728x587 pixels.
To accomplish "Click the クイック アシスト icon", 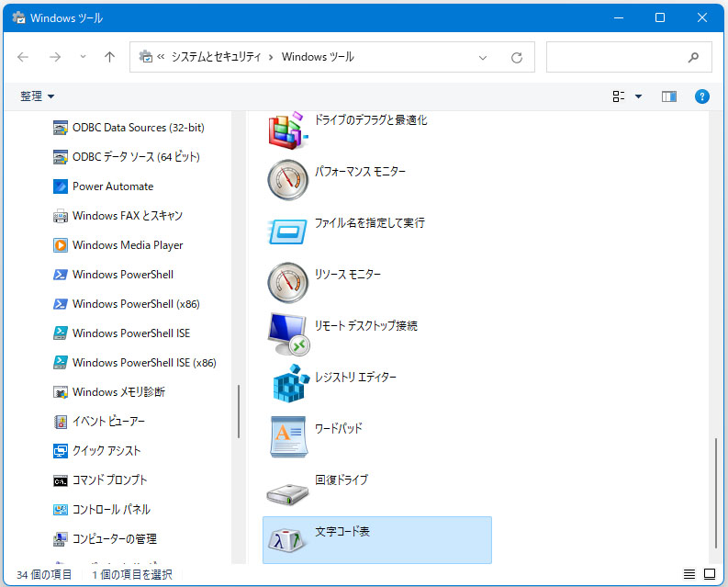I will [x=60, y=451].
